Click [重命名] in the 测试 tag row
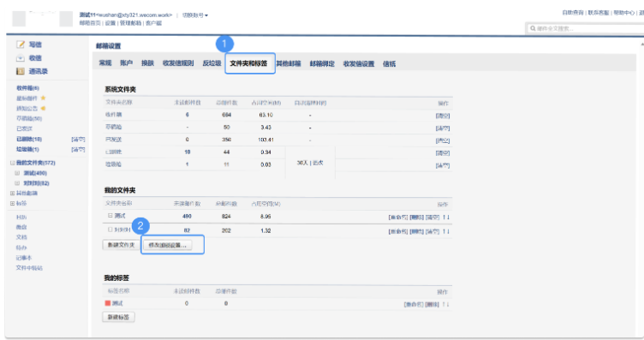Viewport: 644px width, 340px height. 413,304
